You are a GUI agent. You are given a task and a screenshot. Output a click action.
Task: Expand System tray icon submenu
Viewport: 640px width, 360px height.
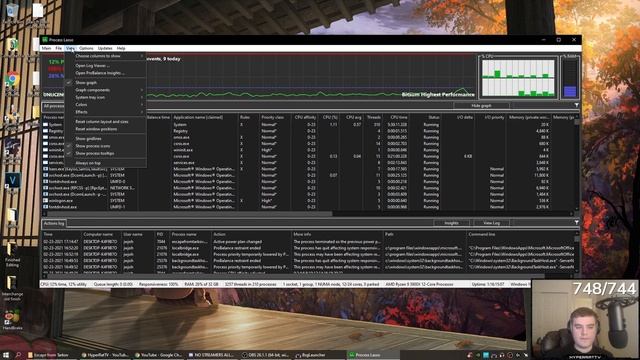point(106,98)
